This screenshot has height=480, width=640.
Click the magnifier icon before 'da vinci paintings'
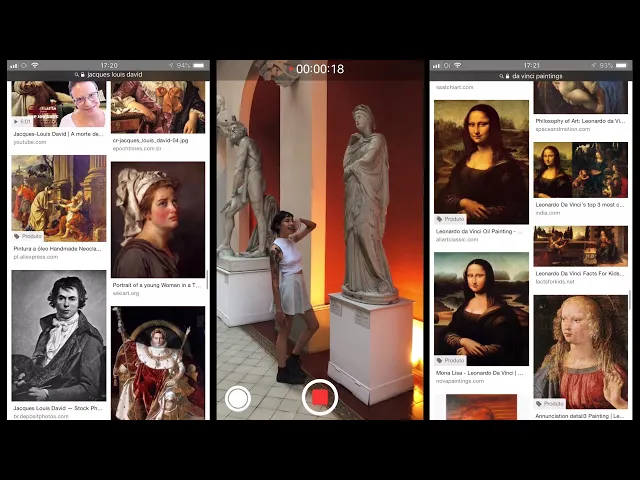pos(501,76)
